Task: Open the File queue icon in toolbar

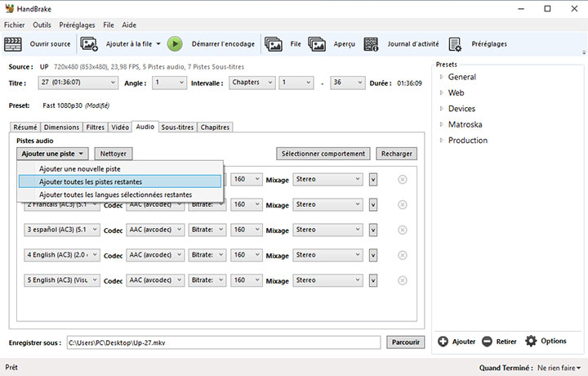Action: point(274,44)
